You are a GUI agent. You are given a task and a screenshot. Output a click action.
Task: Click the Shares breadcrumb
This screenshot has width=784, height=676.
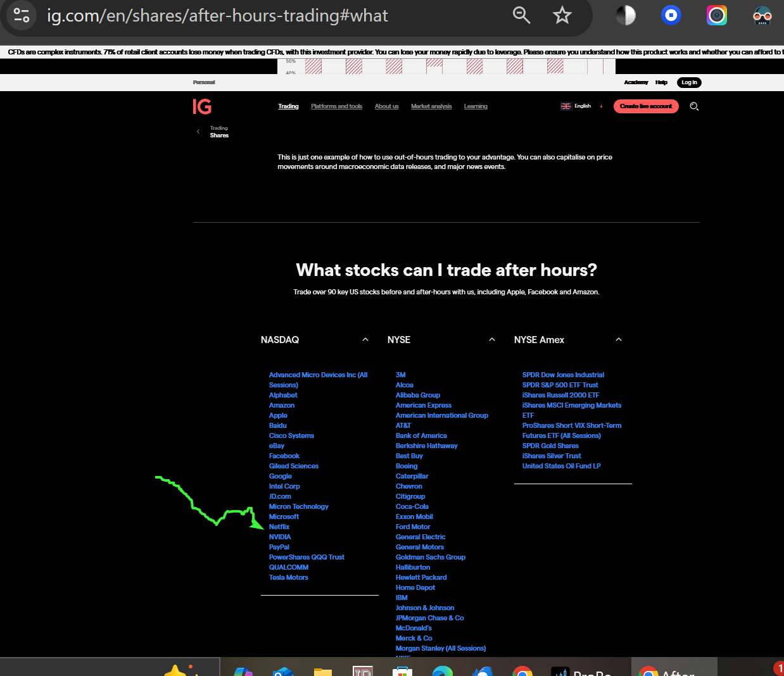219,135
